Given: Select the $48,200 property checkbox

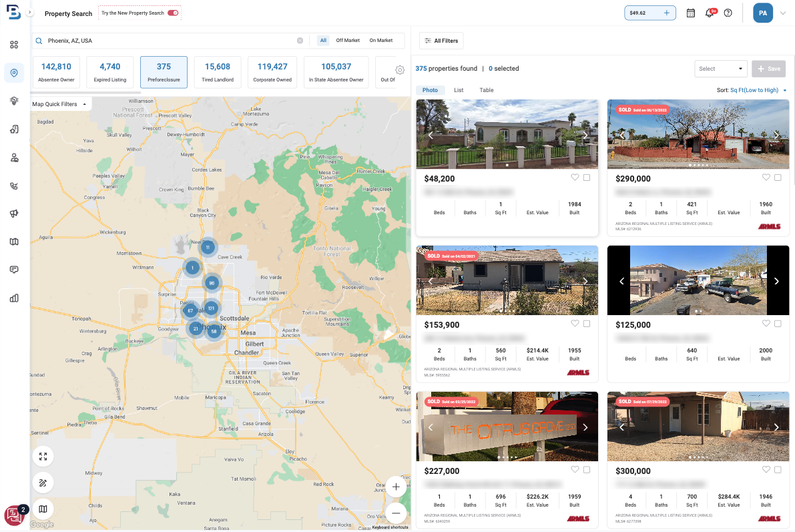Looking at the screenshot, I should (587, 178).
